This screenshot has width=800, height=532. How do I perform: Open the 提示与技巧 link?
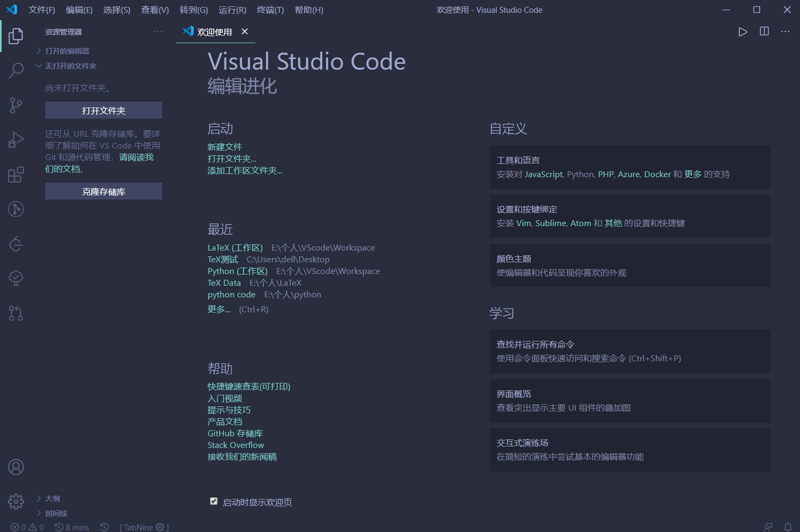pyautogui.click(x=229, y=410)
